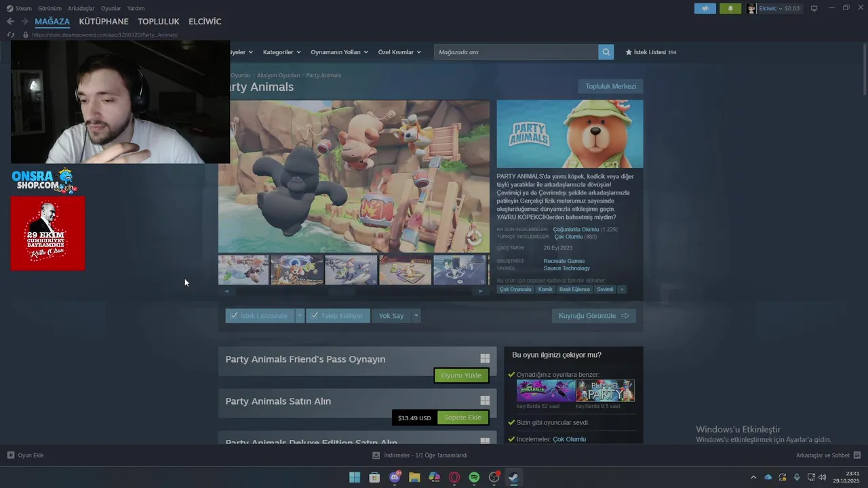Expand the İstek Listesinde dropdown arrow
Screen dimensions: 868x488
pyautogui.click(x=300, y=316)
